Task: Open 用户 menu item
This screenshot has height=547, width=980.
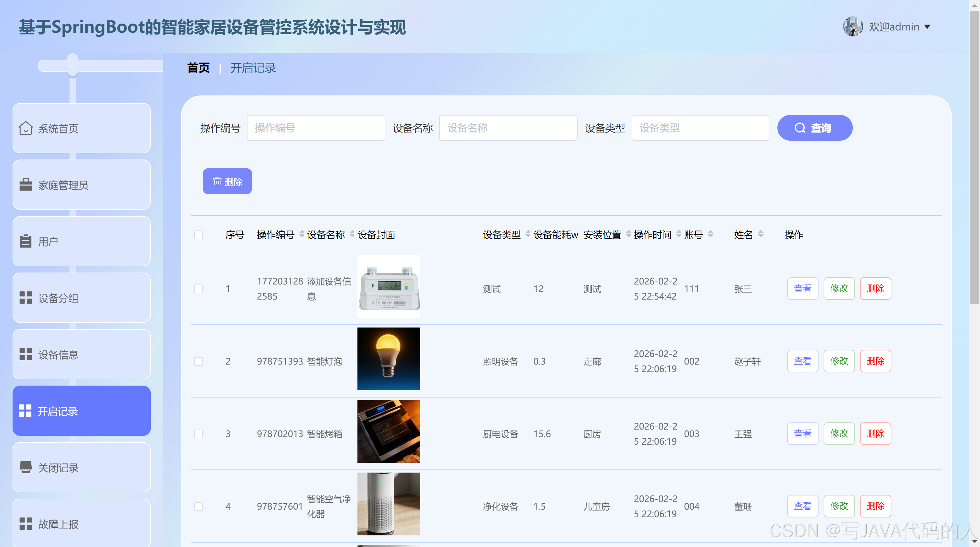Action: [x=81, y=241]
